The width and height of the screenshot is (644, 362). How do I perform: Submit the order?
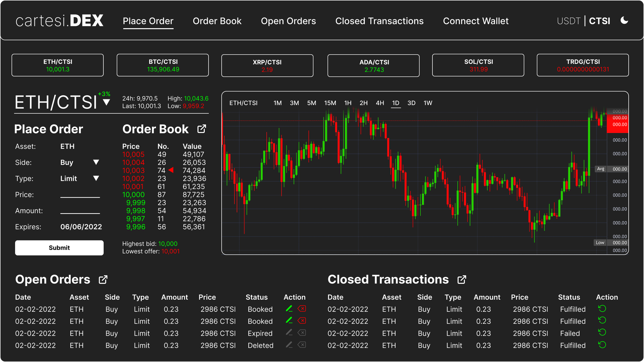click(59, 248)
